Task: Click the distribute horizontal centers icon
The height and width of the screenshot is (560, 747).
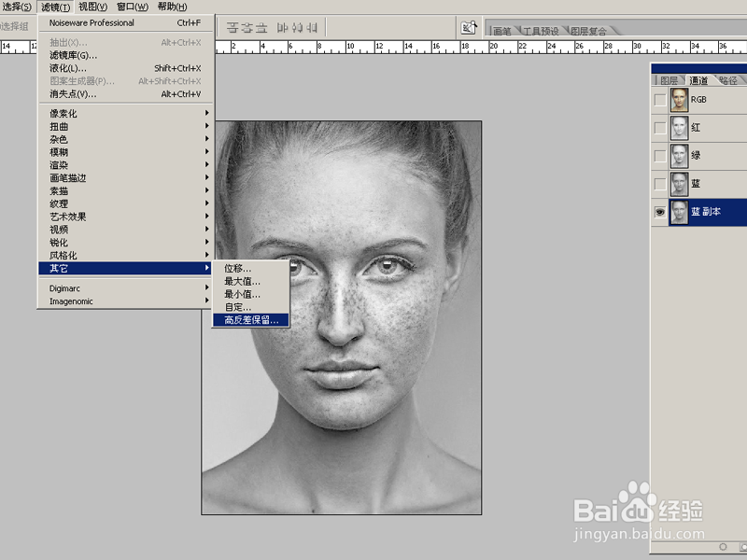Action: click(297, 28)
